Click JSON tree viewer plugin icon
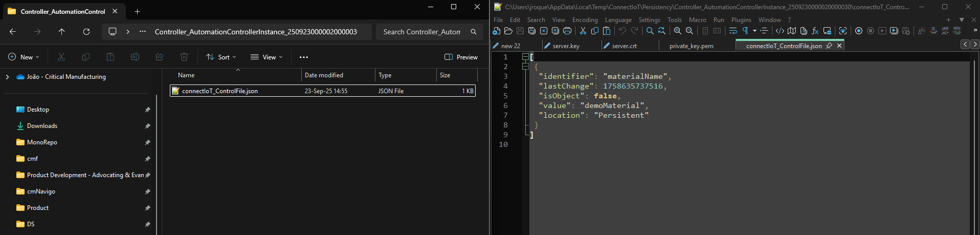The image size is (980, 235). [921, 31]
